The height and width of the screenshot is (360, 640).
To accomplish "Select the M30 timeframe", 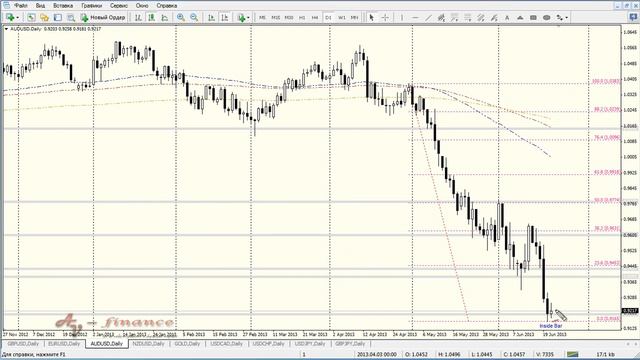I will 289,18.
